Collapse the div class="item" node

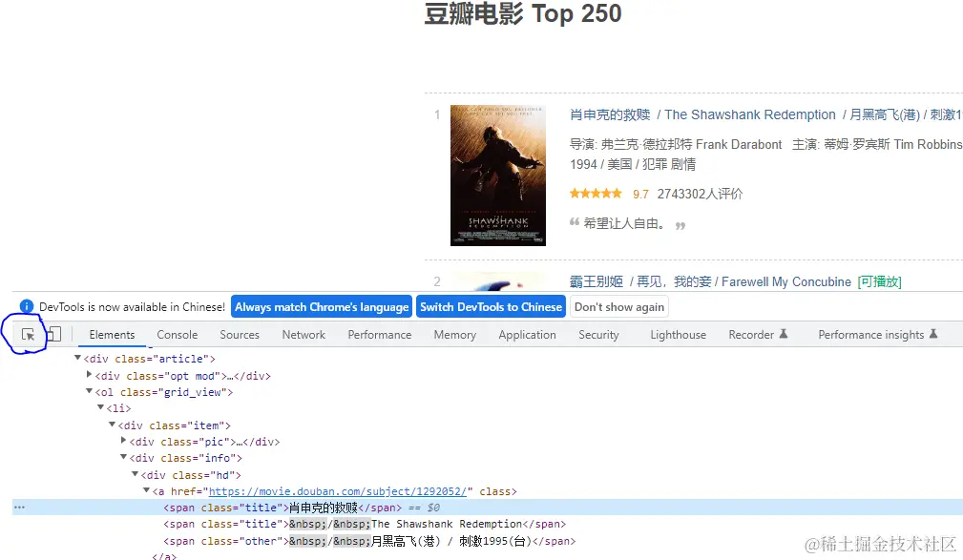112,424
